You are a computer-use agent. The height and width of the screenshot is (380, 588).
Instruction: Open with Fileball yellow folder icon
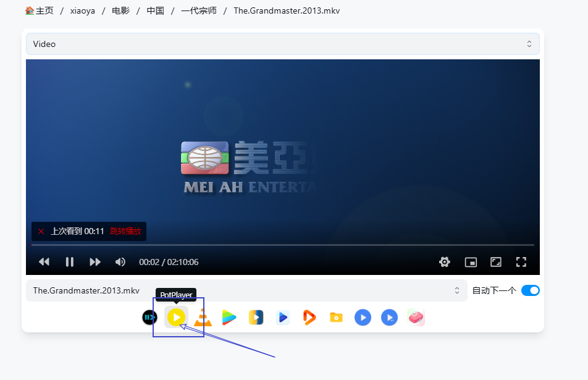(x=336, y=318)
